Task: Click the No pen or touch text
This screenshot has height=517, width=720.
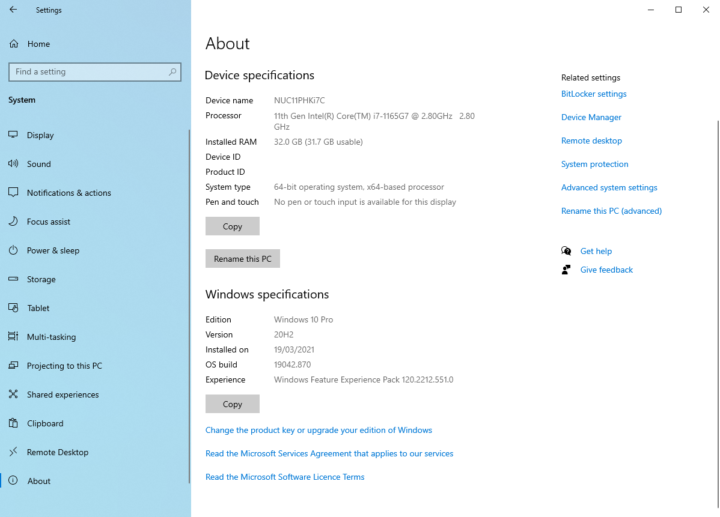Action: [x=365, y=202]
